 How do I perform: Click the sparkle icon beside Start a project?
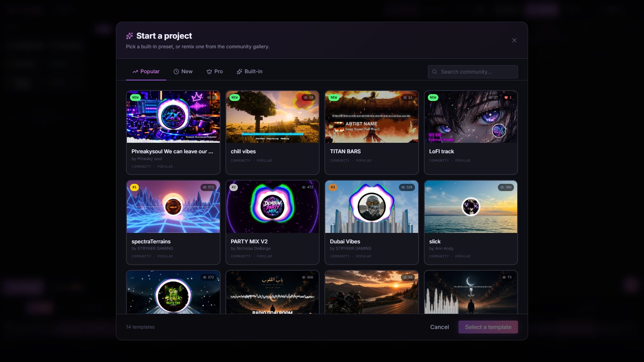(x=130, y=36)
